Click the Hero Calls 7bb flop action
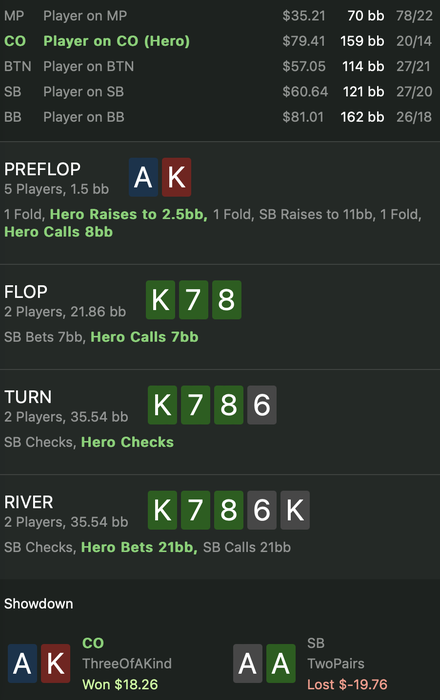The image size is (440, 700). (x=145, y=337)
